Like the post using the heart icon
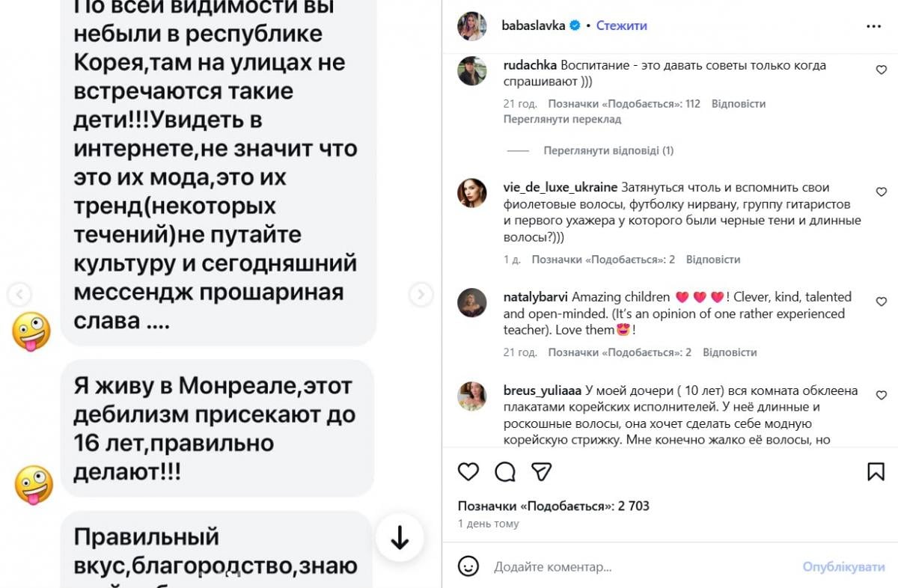The image size is (898, 588). [468, 471]
